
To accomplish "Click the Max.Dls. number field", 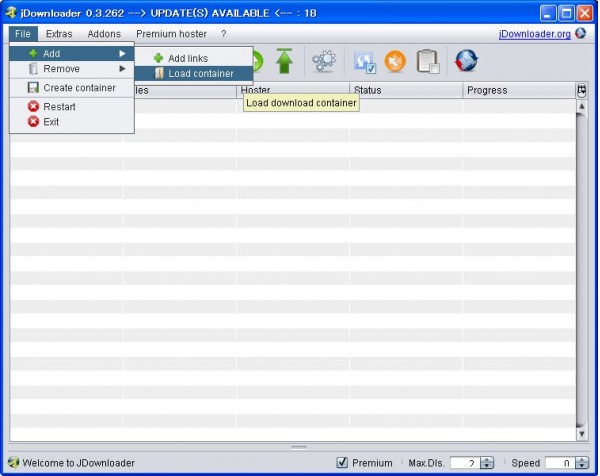I will (x=465, y=463).
